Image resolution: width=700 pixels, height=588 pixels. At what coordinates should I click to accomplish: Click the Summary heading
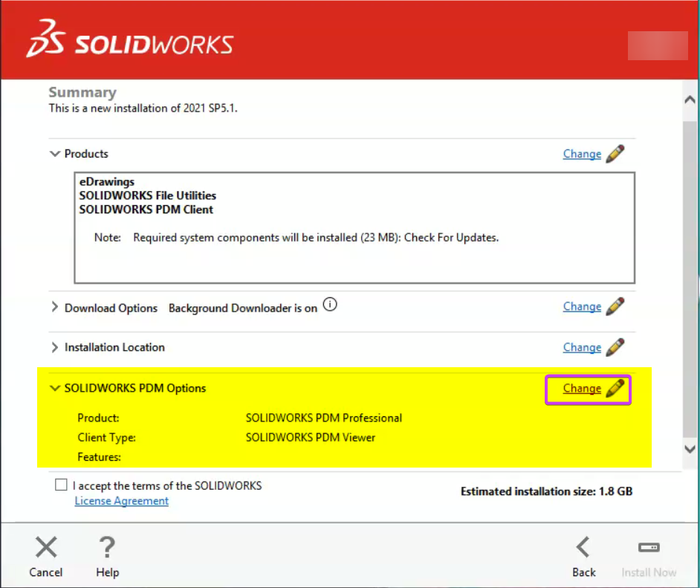point(82,92)
